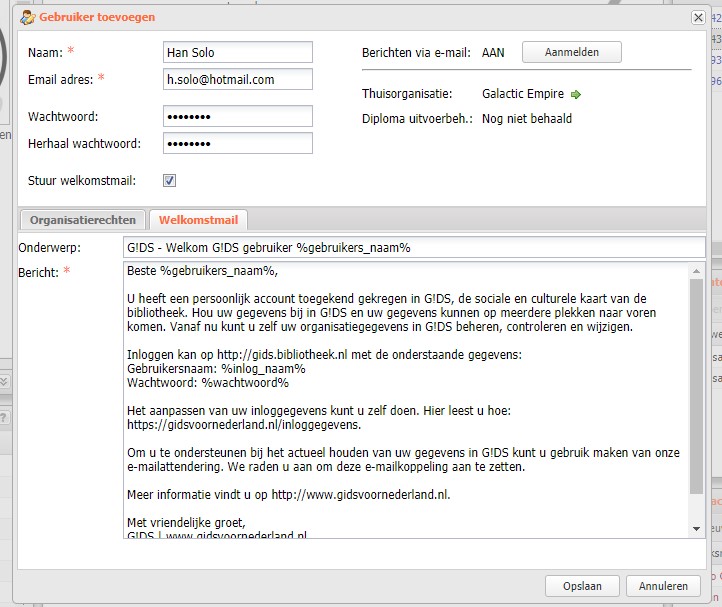Click the message scrollbar up arrow

(x=696, y=271)
